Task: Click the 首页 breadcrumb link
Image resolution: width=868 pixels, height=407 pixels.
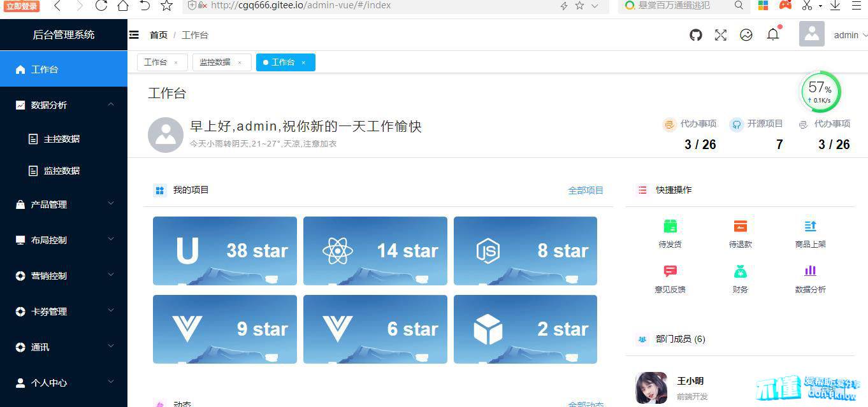Action: [159, 35]
